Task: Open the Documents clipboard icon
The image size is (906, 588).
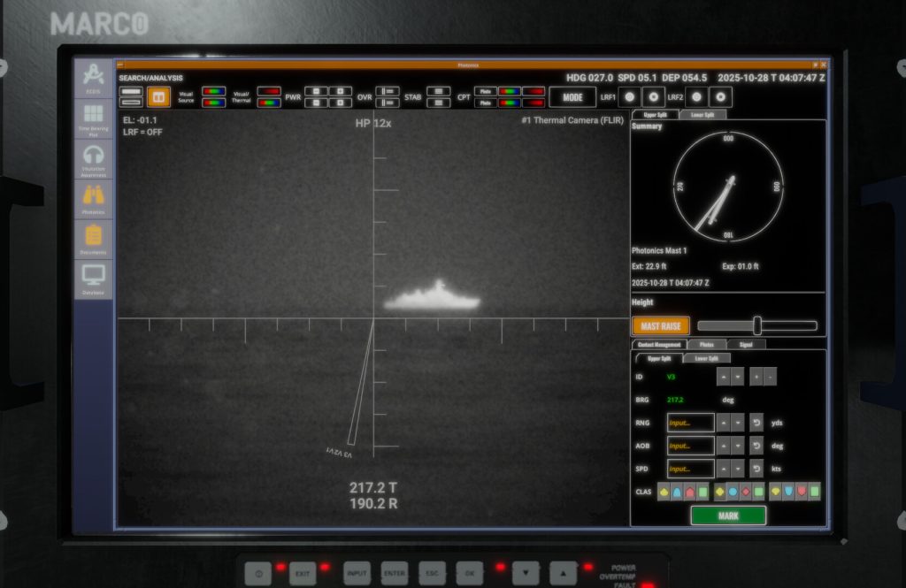Action: tap(93, 240)
